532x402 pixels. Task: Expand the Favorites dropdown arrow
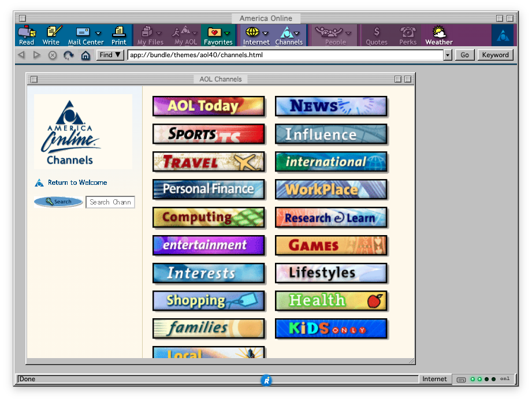click(228, 33)
